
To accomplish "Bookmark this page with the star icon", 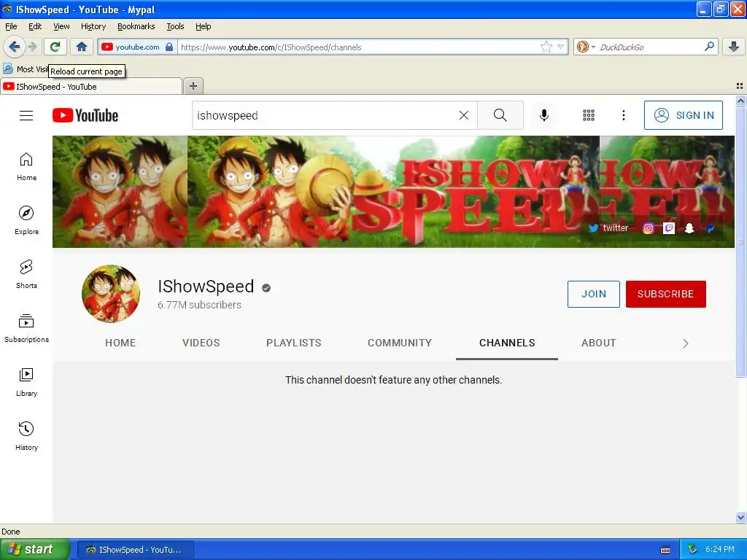I will pos(546,47).
